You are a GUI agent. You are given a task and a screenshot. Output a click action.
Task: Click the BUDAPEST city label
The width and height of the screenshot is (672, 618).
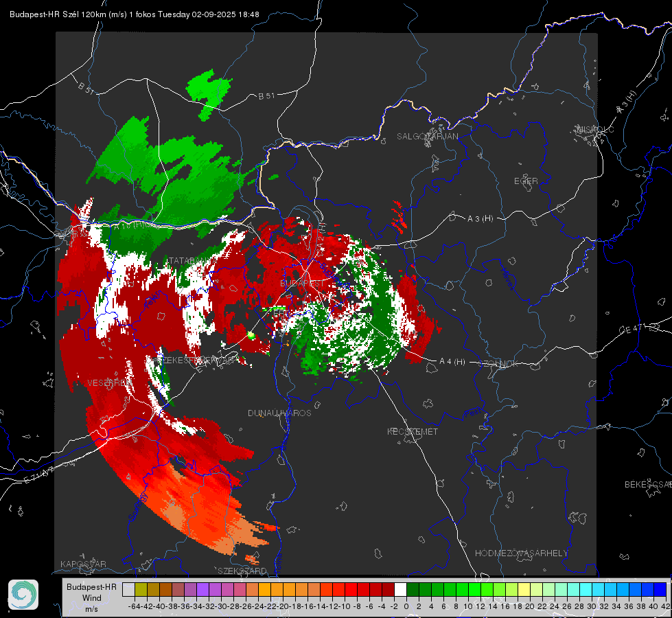[302, 284]
